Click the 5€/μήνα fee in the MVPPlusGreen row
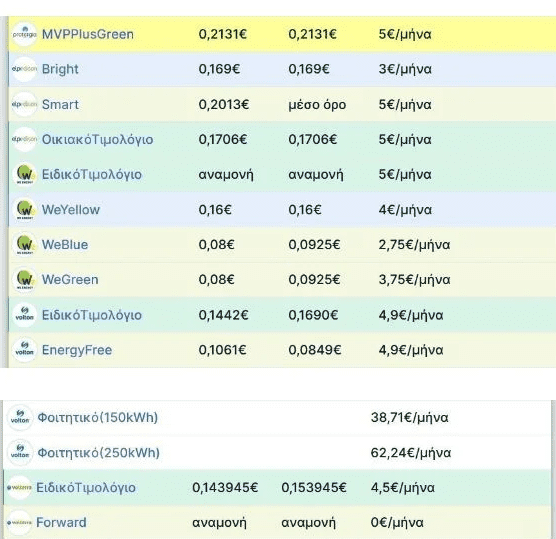 [x=405, y=34]
